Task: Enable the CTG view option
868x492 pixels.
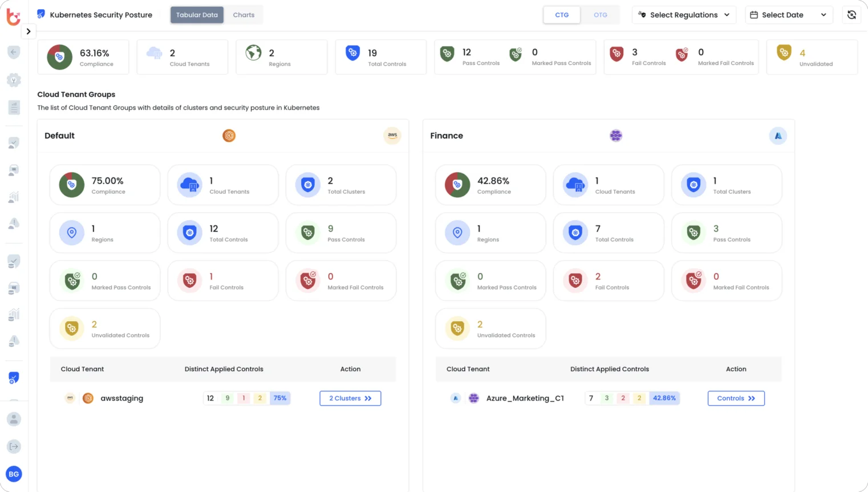Action: click(x=561, y=15)
